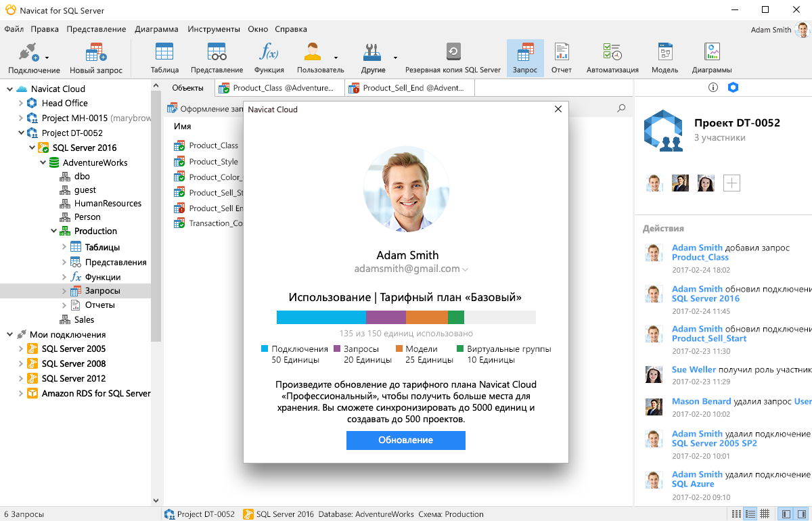Select the Представление toolbar icon
Image resolution: width=812 pixels, height=521 pixels.
[217, 58]
